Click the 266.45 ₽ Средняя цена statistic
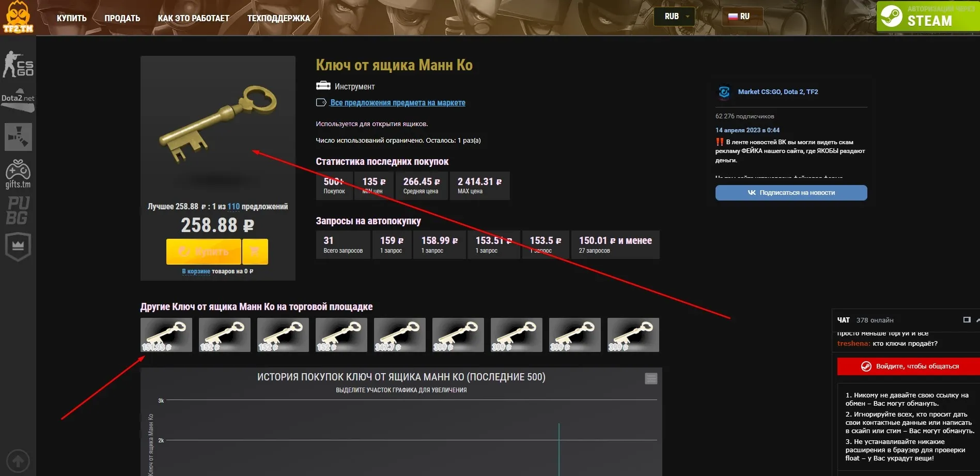This screenshot has width=980, height=476. 422,186
